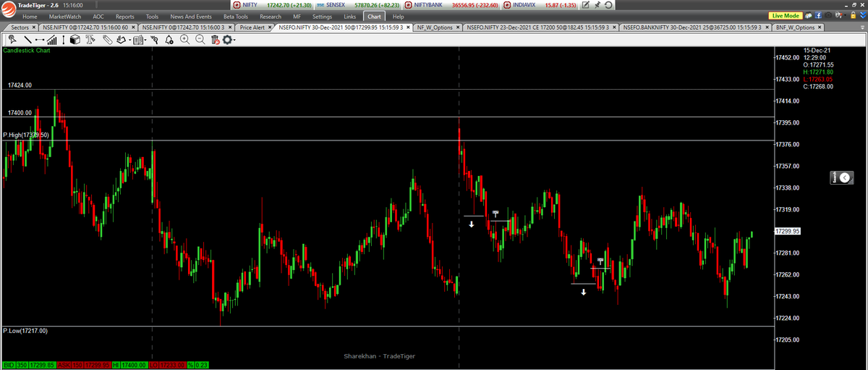Click the 3D box tool
Screen dimensions: 868x370
(75, 40)
